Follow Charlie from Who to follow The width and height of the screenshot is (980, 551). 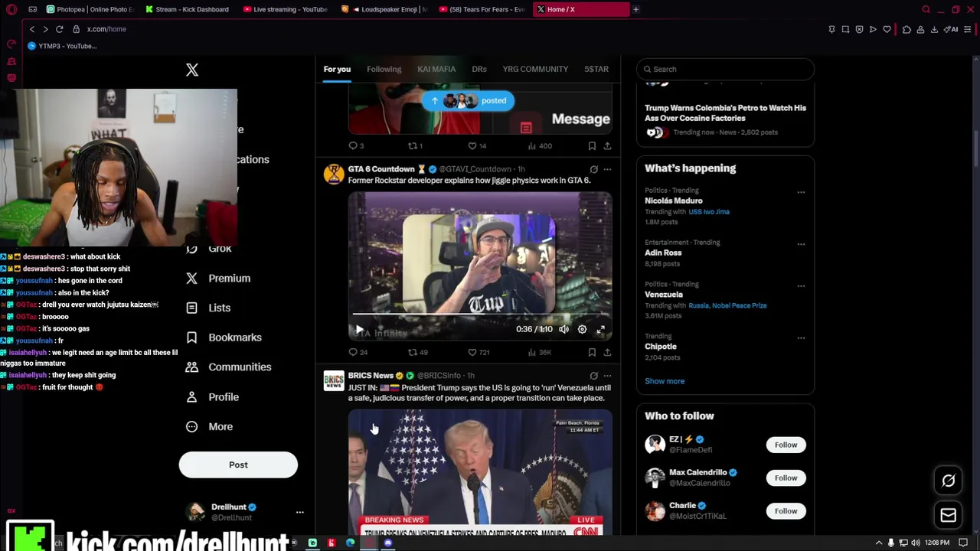[786, 511]
